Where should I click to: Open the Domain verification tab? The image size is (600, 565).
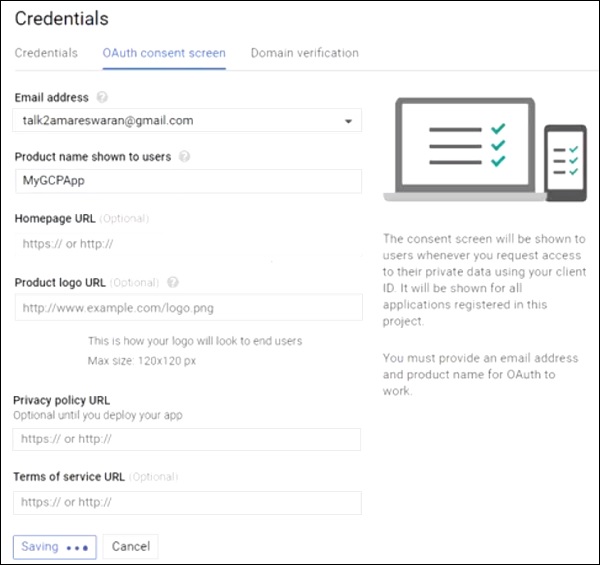[x=304, y=53]
